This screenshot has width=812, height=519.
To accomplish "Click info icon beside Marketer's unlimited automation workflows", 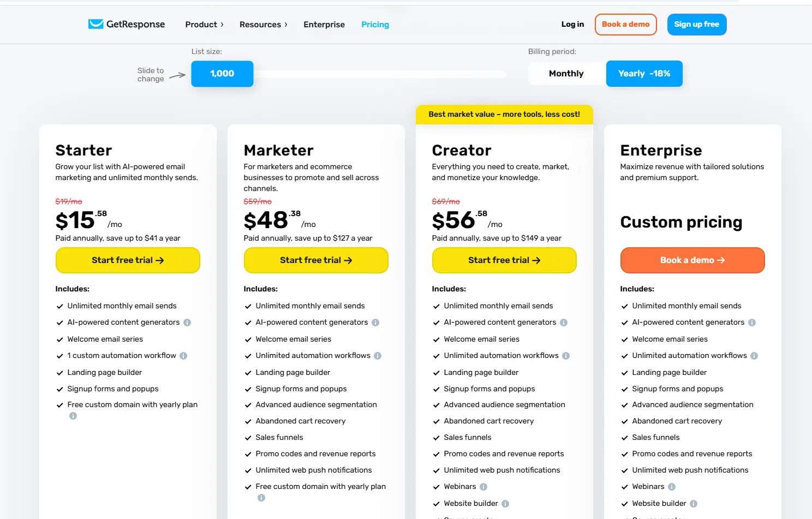I will point(377,355).
